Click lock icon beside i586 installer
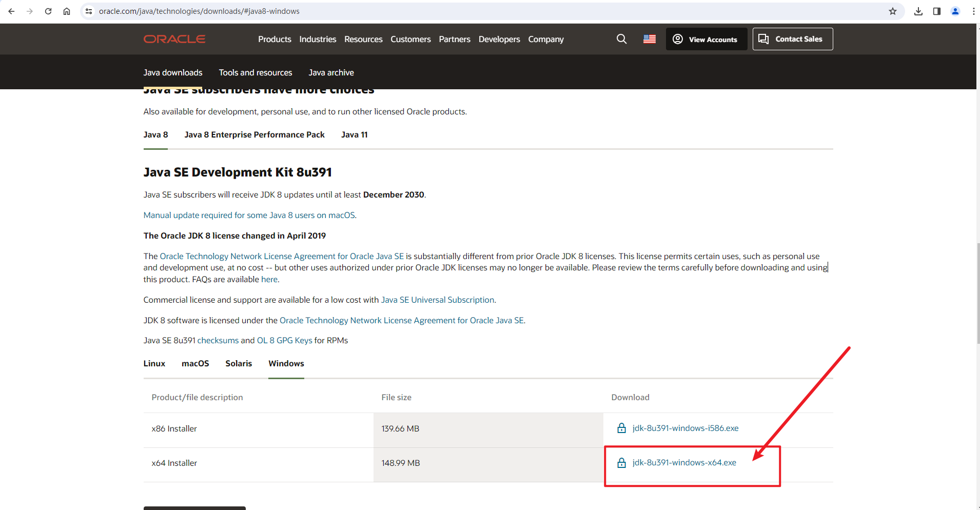Viewport: 980px width, 510px height. click(621, 428)
